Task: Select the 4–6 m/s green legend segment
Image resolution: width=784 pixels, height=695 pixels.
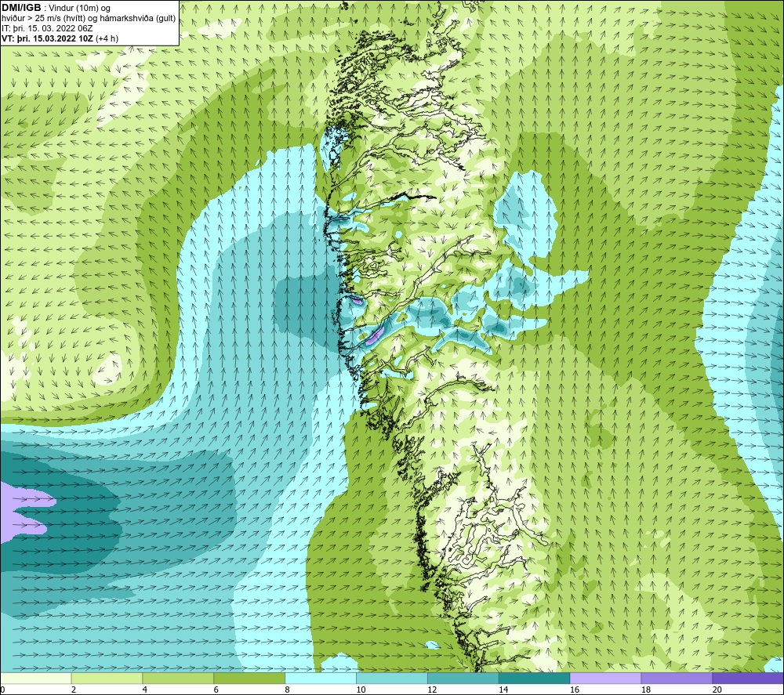Action: tap(178, 678)
